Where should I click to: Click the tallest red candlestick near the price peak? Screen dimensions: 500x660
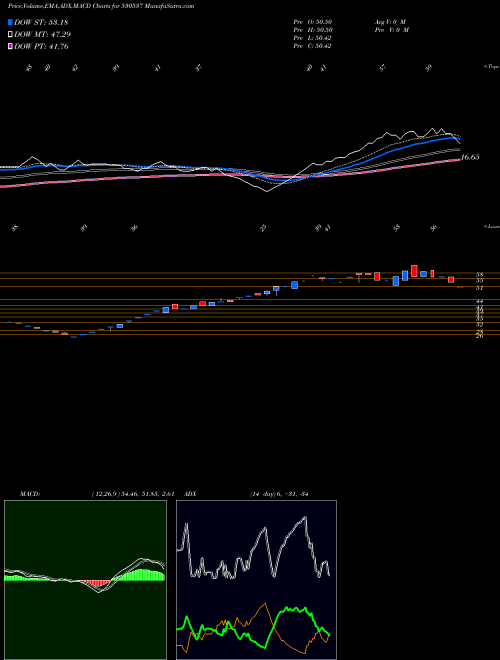[414, 271]
